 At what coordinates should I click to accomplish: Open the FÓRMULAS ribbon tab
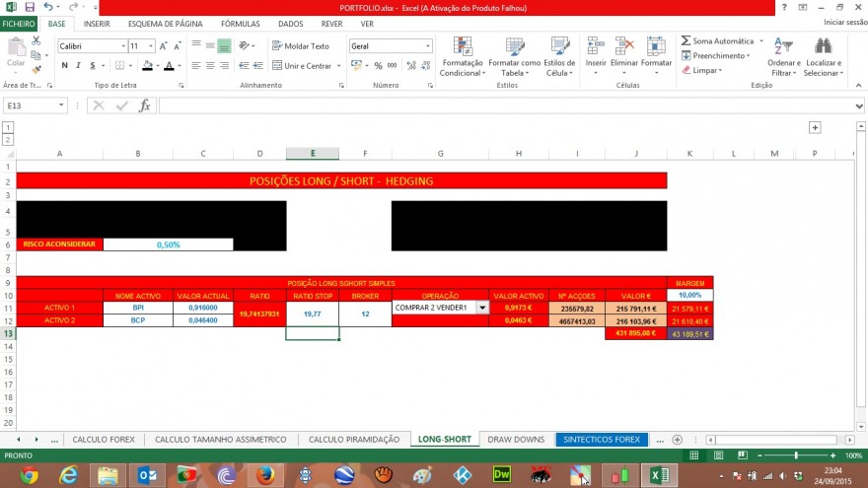click(241, 24)
